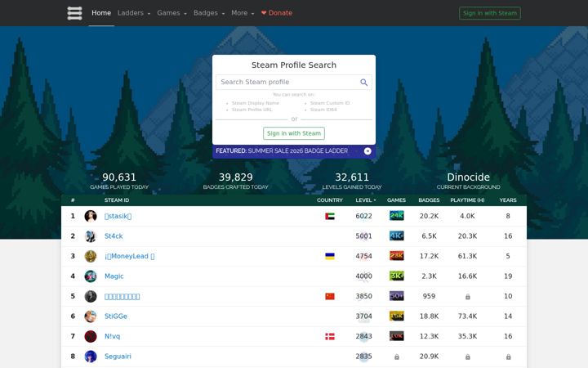Click the games badge in StiGGe's row
588x368 pixels.
(396, 316)
